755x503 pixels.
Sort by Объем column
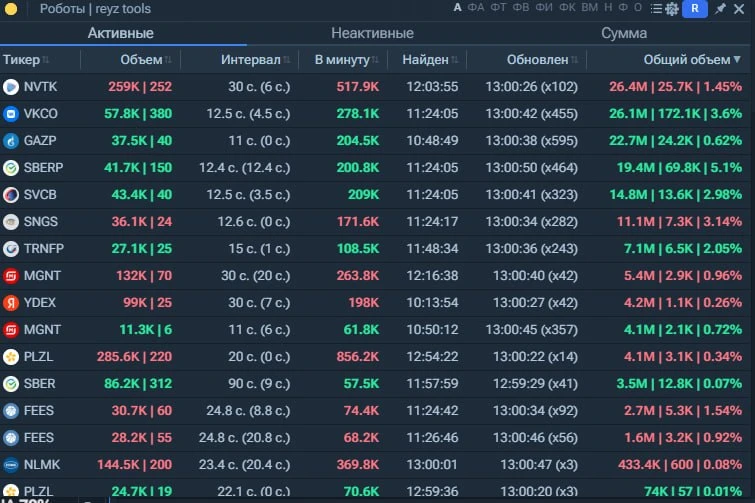tap(146, 60)
